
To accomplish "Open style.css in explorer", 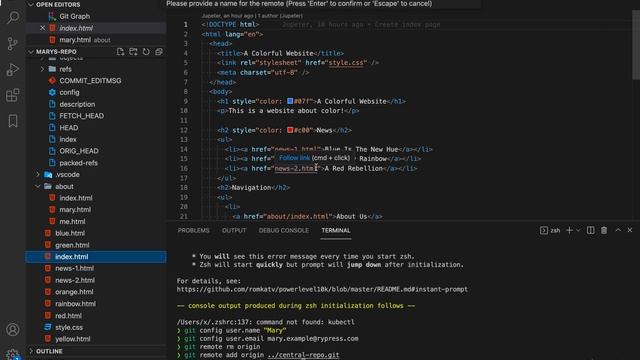I will (69, 328).
